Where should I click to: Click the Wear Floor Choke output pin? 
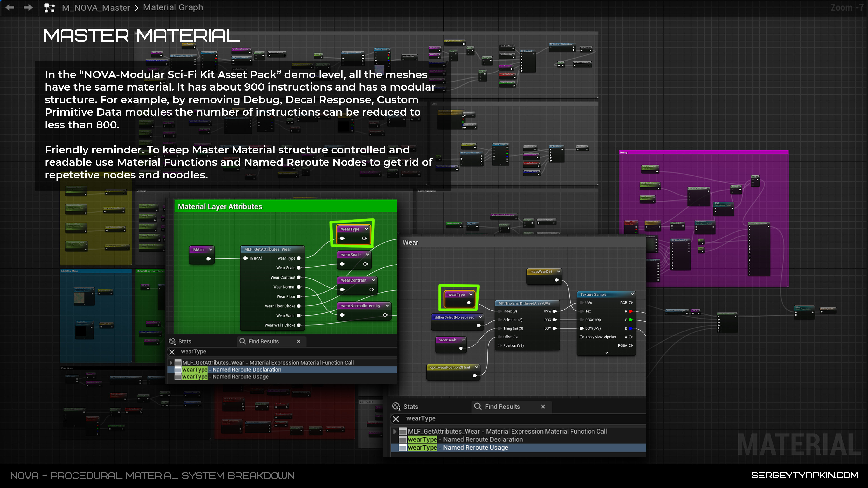[299, 306]
